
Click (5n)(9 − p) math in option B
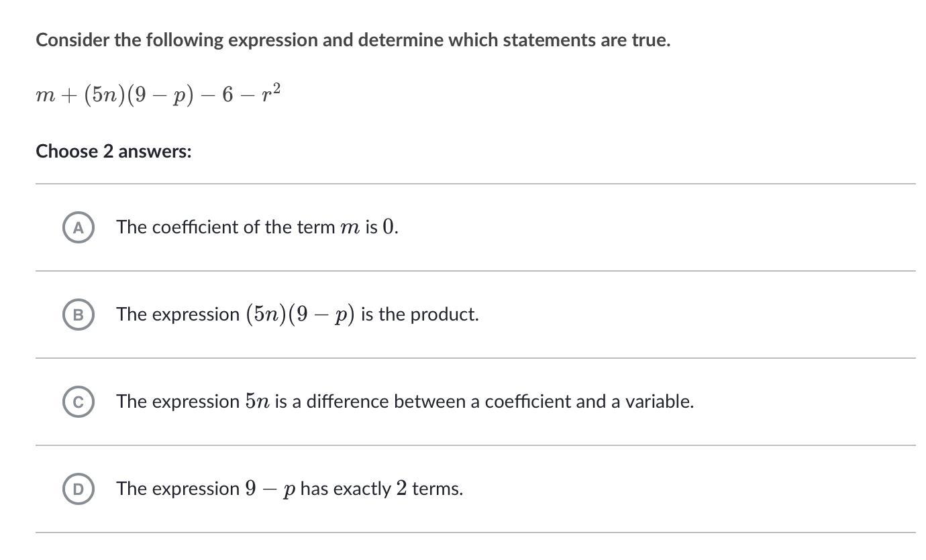pyautogui.click(x=299, y=315)
